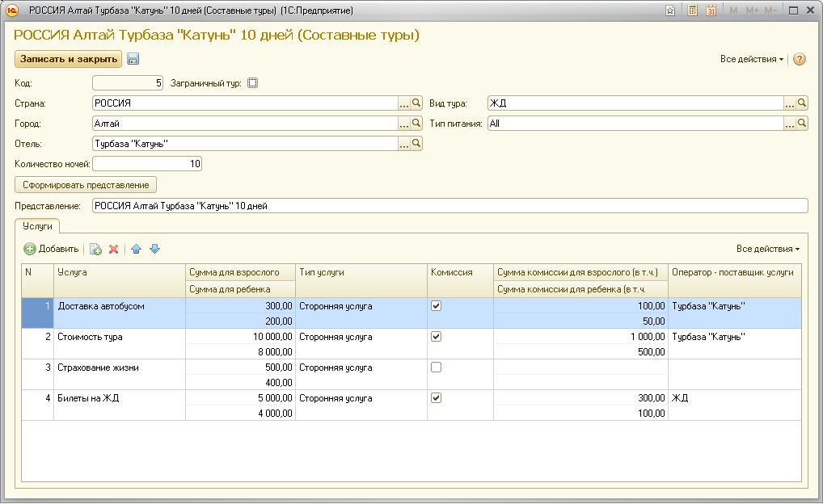Select the Услуги tab
Screen dimensions: 823x504
click(x=37, y=226)
